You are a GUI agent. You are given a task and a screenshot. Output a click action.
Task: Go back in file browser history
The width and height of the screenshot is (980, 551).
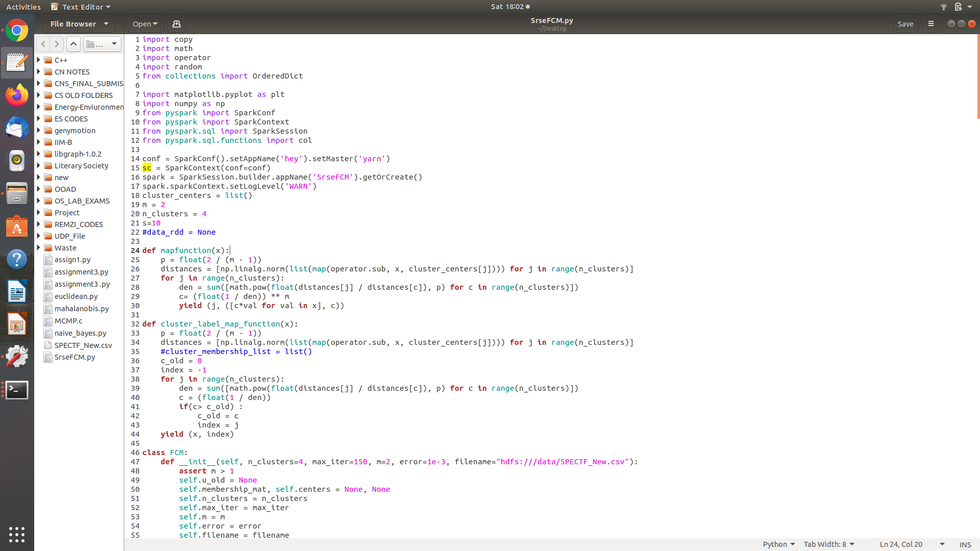click(43, 44)
